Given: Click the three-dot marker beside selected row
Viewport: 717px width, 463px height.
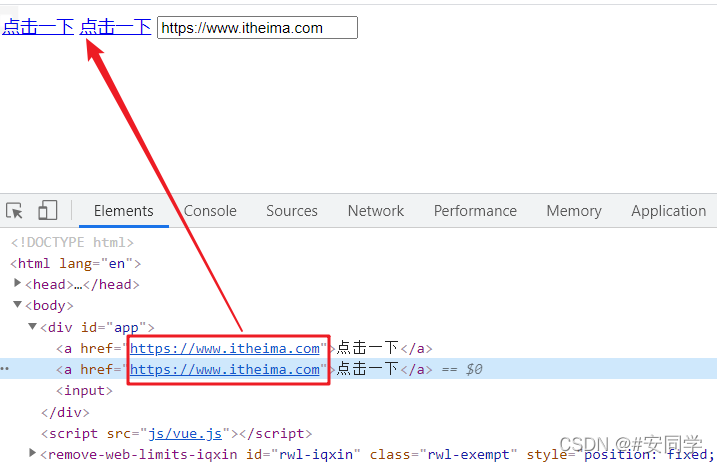Looking at the screenshot, I should pyautogui.click(x=5, y=368).
